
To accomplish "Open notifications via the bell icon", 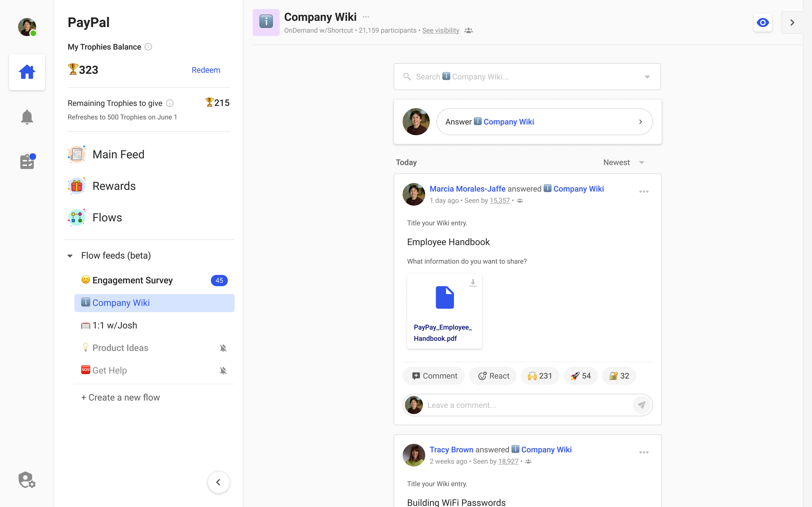I will click(x=27, y=117).
